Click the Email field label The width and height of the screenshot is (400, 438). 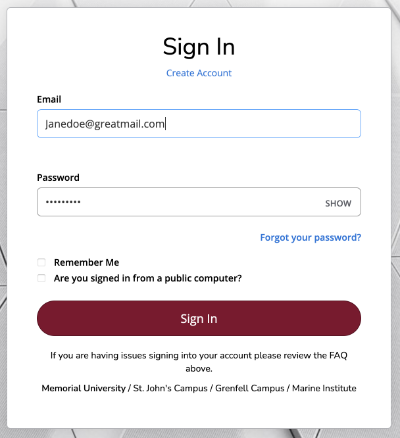(49, 99)
